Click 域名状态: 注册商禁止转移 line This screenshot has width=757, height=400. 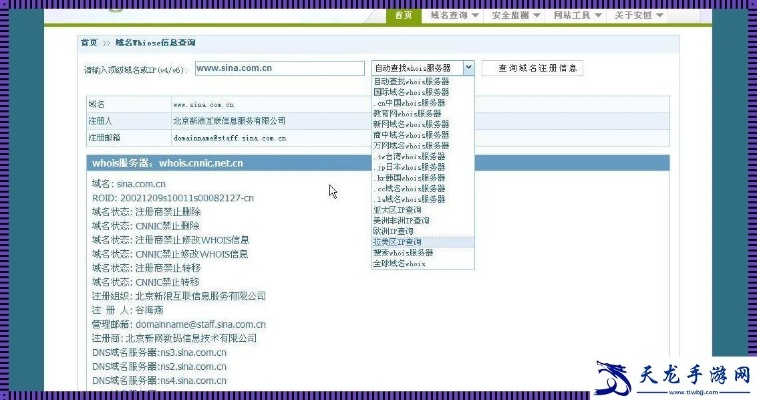(146, 268)
